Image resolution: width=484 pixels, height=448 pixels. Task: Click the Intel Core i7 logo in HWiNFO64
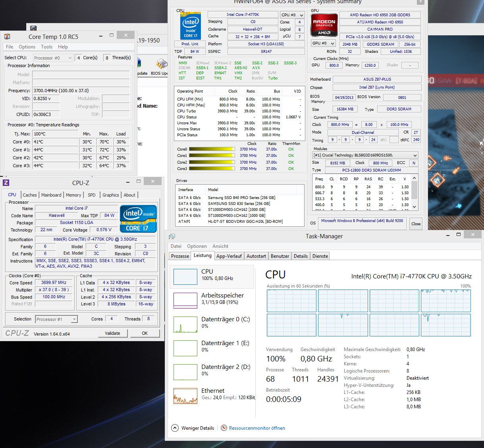tap(191, 26)
